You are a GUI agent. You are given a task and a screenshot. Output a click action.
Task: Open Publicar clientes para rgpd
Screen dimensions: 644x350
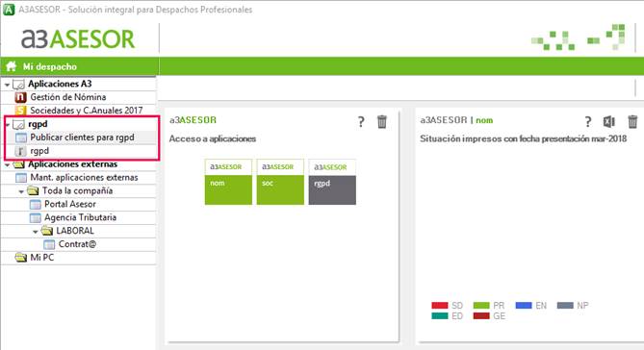point(82,137)
